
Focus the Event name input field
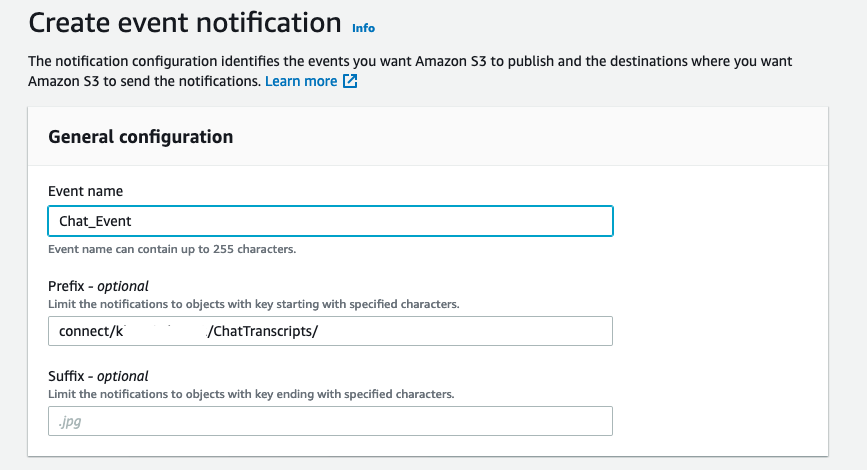pyautogui.click(x=330, y=221)
